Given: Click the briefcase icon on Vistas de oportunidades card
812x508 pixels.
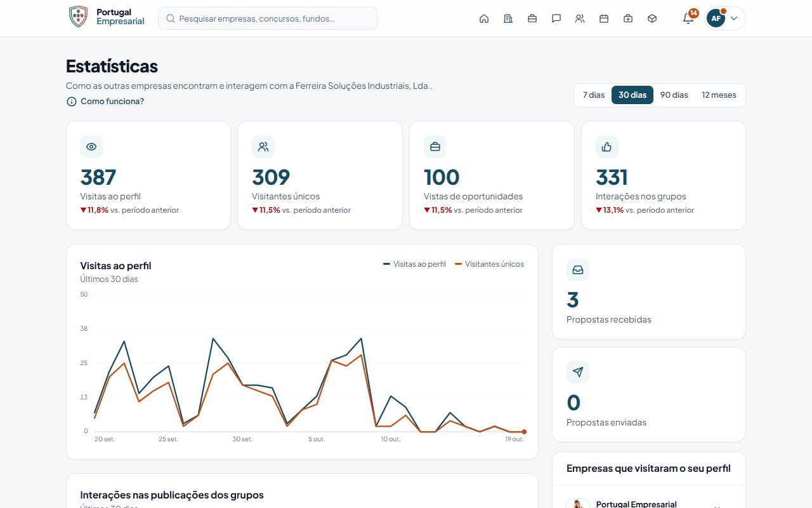Looking at the screenshot, I should 435,147.
